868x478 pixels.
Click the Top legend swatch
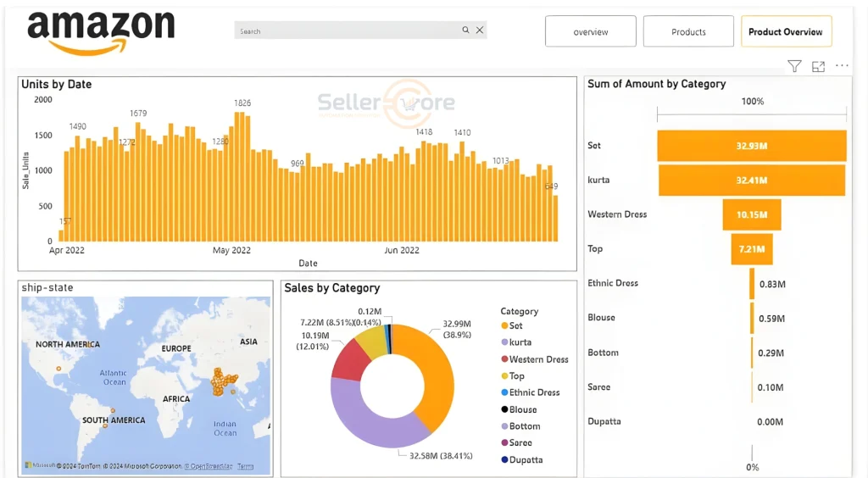504,375
